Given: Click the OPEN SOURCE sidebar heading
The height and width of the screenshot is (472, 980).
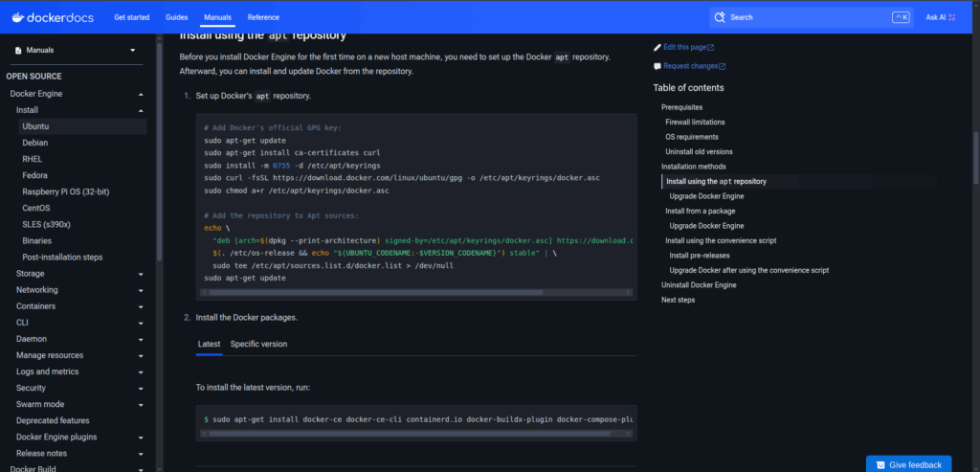Looking at the screenshot, I should (33, 77).
